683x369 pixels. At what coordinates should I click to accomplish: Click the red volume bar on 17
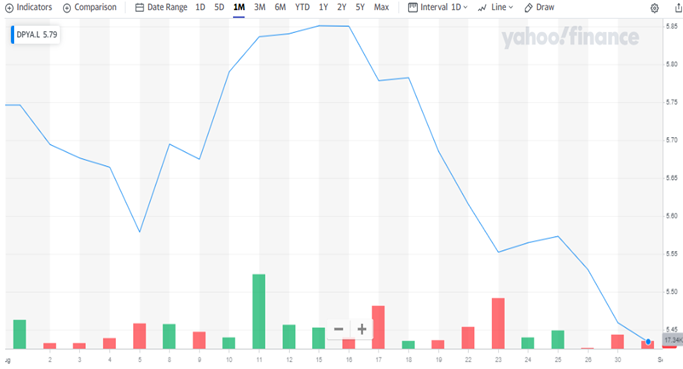coord(379,327)
